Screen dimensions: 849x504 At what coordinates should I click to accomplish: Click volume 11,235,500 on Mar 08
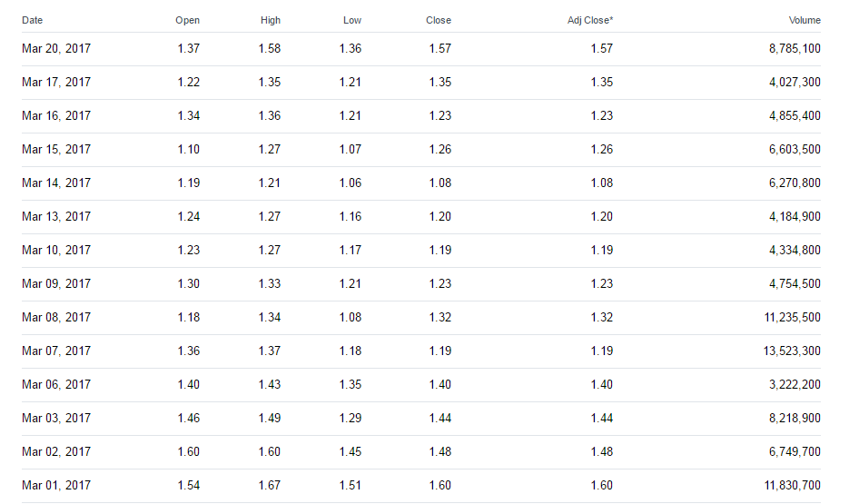pyautogui.click(x=792, y=317)
